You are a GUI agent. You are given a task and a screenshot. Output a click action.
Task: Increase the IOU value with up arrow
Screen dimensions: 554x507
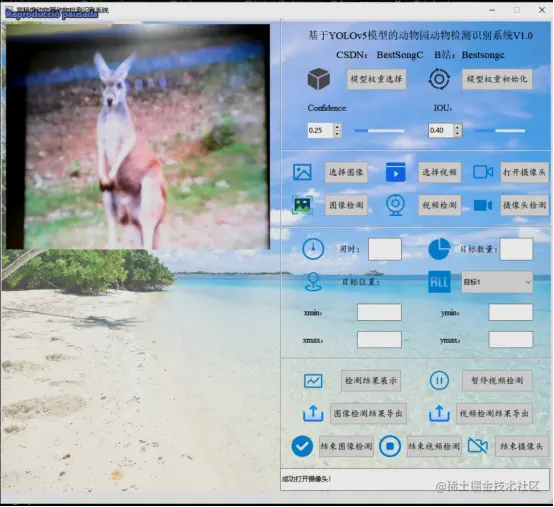click(458, 127)
